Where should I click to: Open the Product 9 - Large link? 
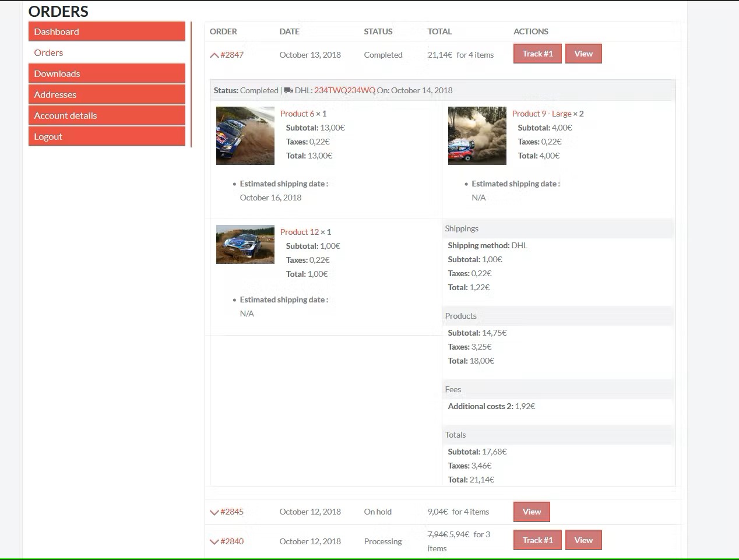point(542,114)
